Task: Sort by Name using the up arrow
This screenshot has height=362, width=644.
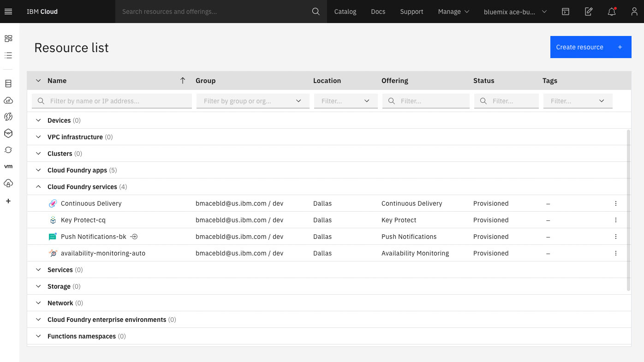Action: (x=183, y=81)
